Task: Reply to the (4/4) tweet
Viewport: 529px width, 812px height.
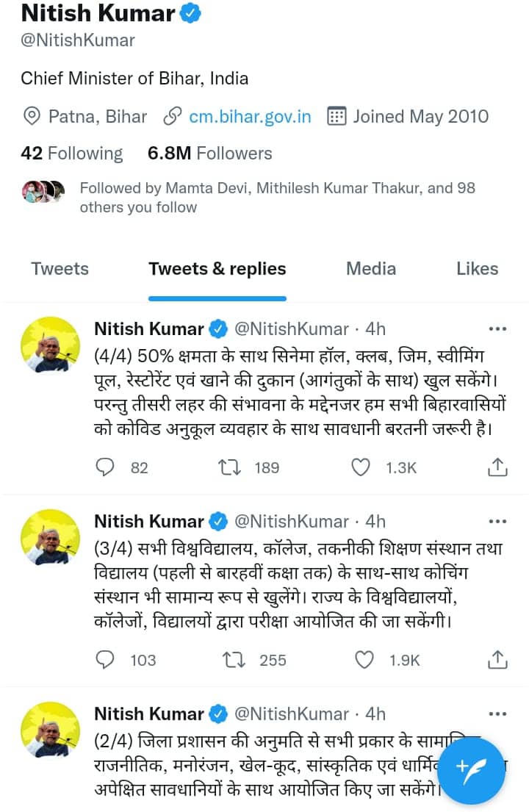Action: coord(105,467)
